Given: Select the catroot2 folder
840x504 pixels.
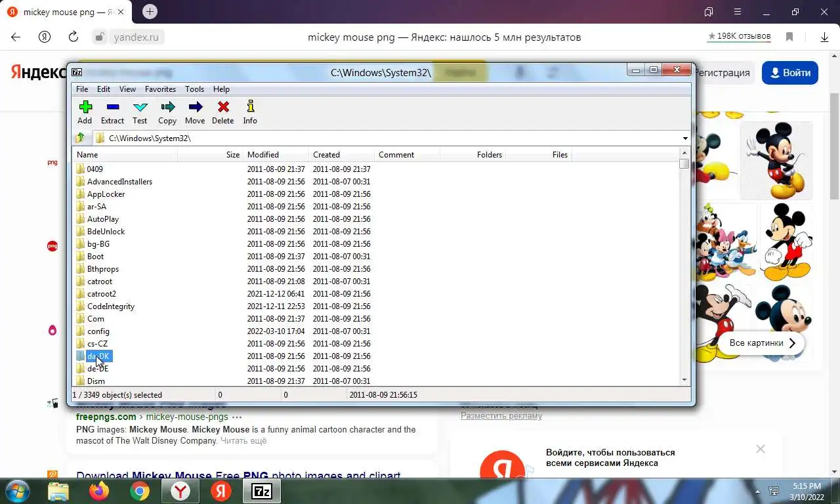Looking at the screenshot, I should (x=96, y=294).
